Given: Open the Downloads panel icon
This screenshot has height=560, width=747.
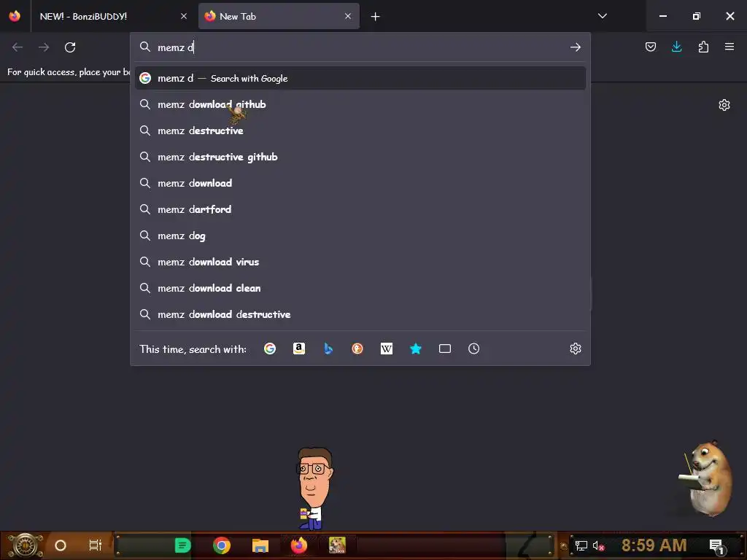Looking at the screenshot, I should [x=676, y=47].
